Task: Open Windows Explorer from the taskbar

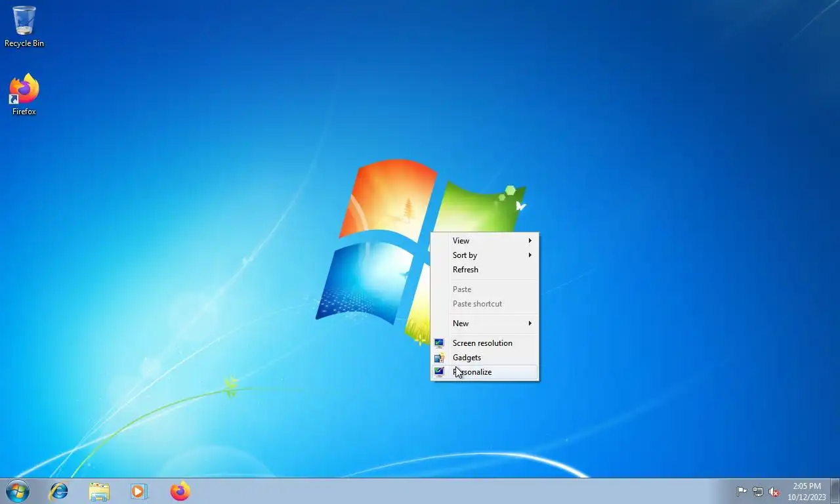Action: (99, 491)
